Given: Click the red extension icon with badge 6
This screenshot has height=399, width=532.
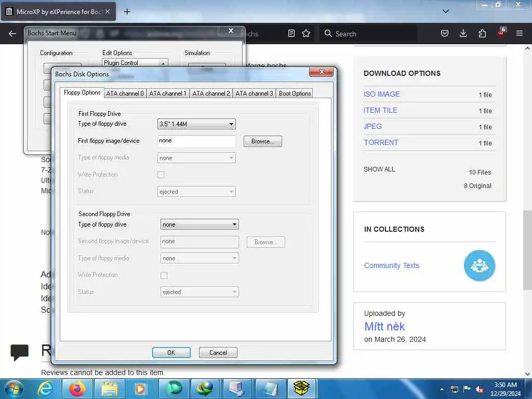Looking at the screenshot, I should tap(501, 33).
